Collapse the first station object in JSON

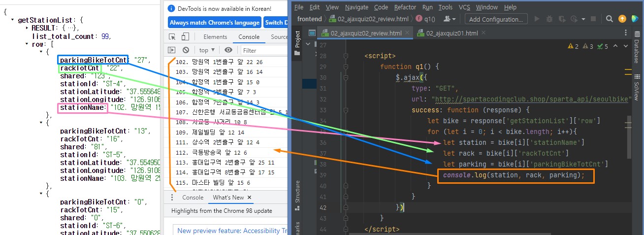pos(41,52)
